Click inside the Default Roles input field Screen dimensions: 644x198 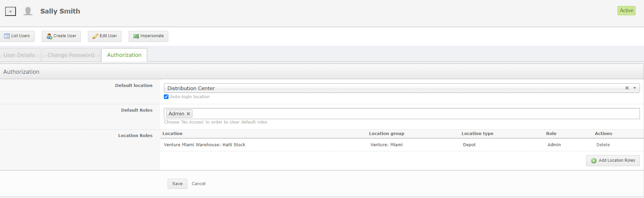coord(402,113)
